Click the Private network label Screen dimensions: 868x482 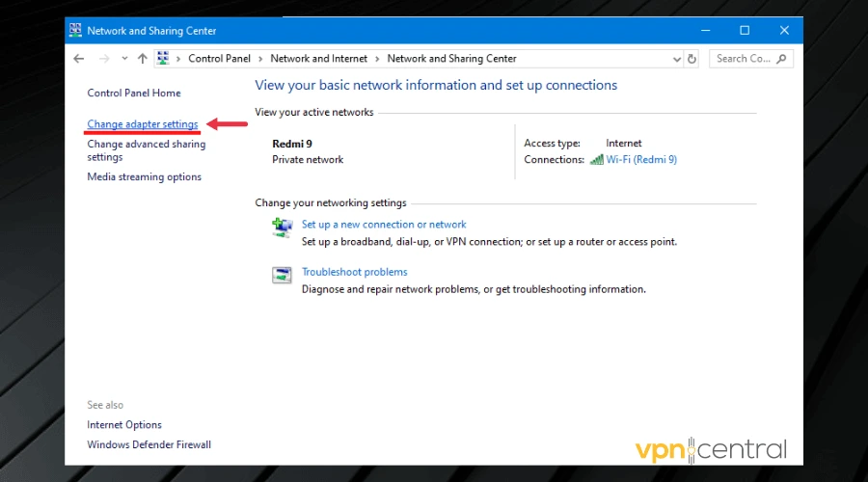(308, 159)
